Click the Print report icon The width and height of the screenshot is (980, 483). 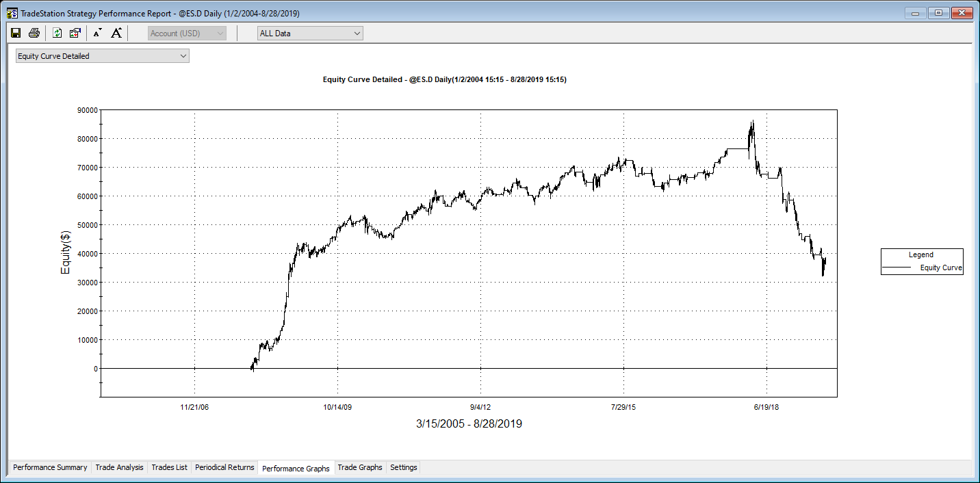[x=34, y=33]
